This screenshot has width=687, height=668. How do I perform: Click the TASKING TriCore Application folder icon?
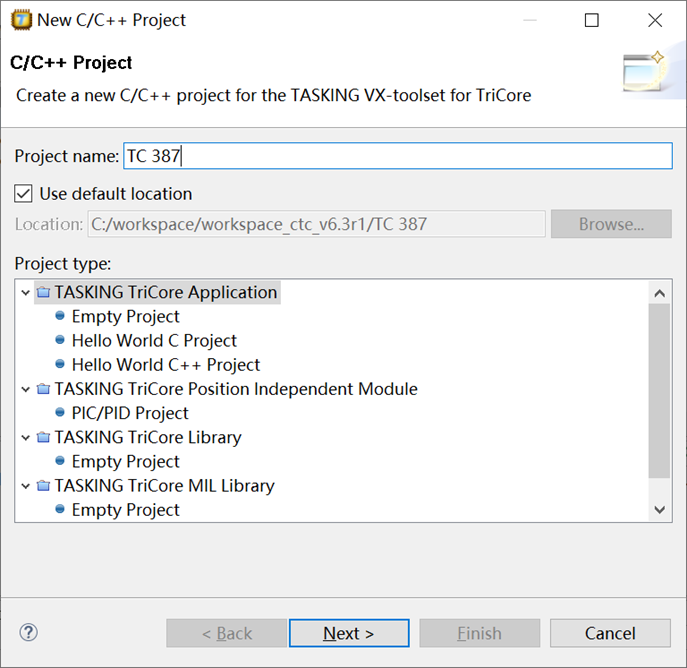click(43, 293)
